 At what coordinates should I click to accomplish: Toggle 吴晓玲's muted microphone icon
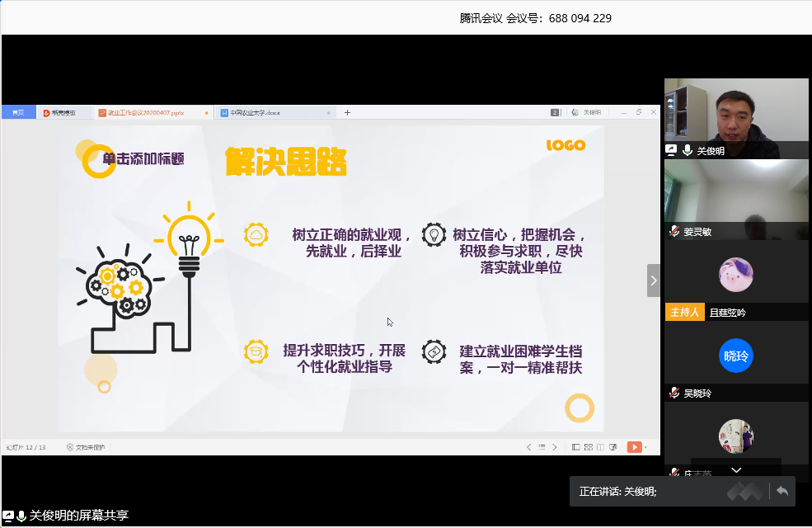674,394
